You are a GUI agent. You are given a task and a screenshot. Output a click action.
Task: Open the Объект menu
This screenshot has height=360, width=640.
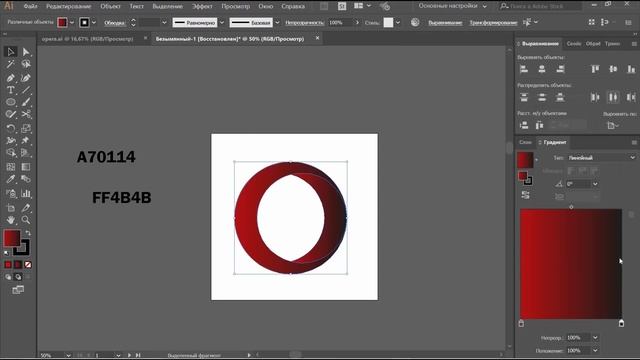(110, 7)
